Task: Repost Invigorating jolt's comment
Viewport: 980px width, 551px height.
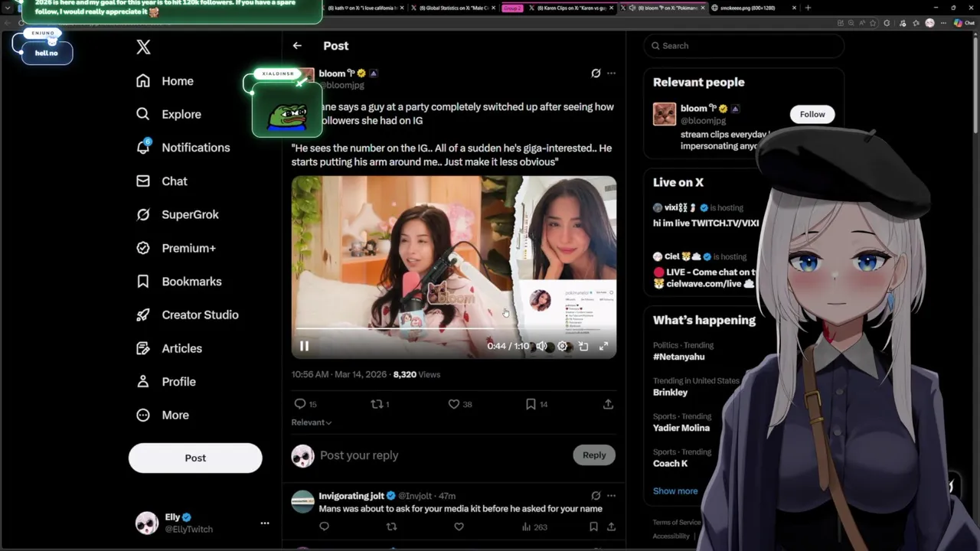Action: point(391,527)
